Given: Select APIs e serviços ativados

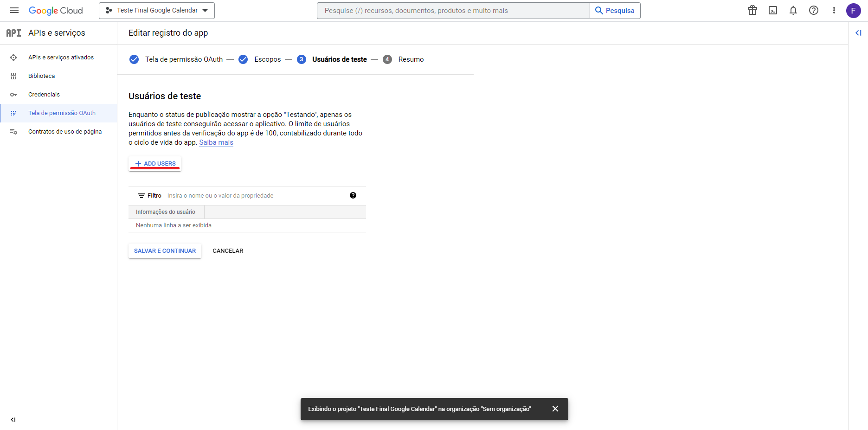Looking at the screenshot, I should click(61, 58).
